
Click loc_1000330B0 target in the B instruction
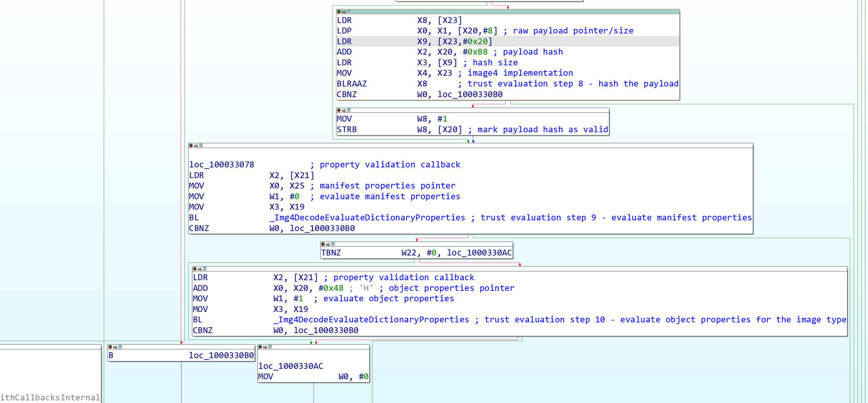click(221, 356)
